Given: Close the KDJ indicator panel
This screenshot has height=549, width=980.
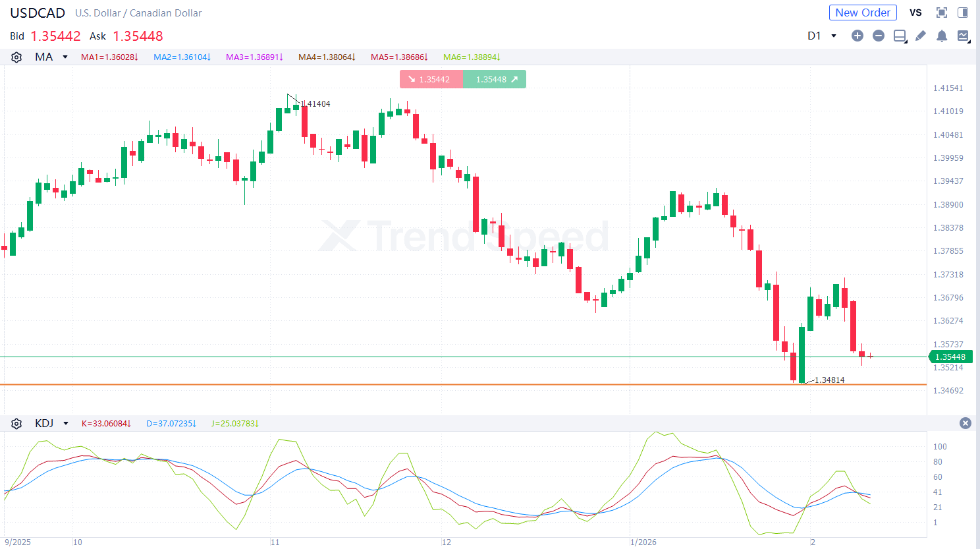Looking at the screenshot, I should point(965,423).
